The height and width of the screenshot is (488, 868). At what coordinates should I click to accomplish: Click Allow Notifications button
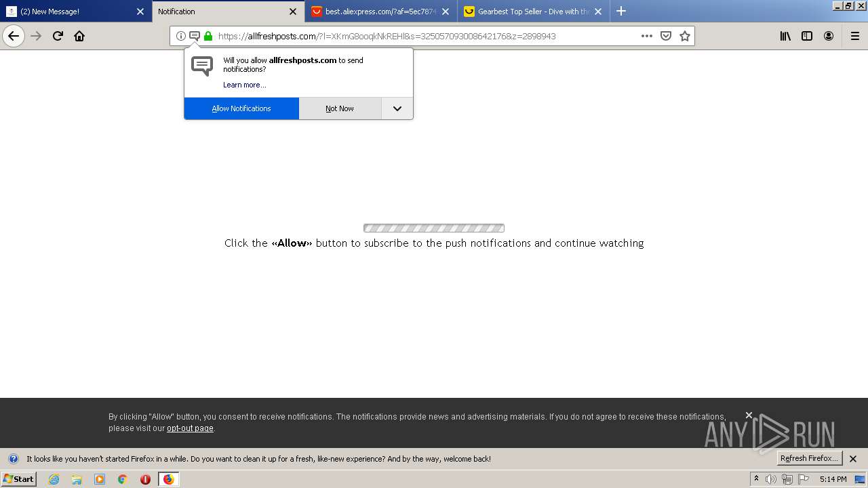tap(241, 108)
